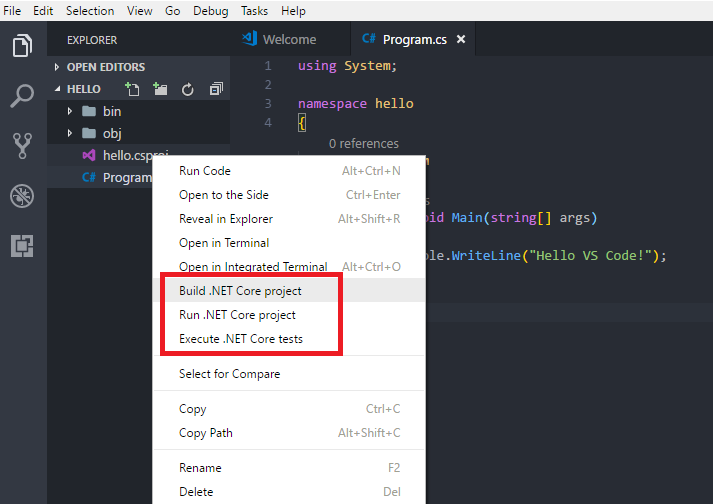Choose Rename from context menu
This screenshot has width=713, height=504.
click(290, 468)
